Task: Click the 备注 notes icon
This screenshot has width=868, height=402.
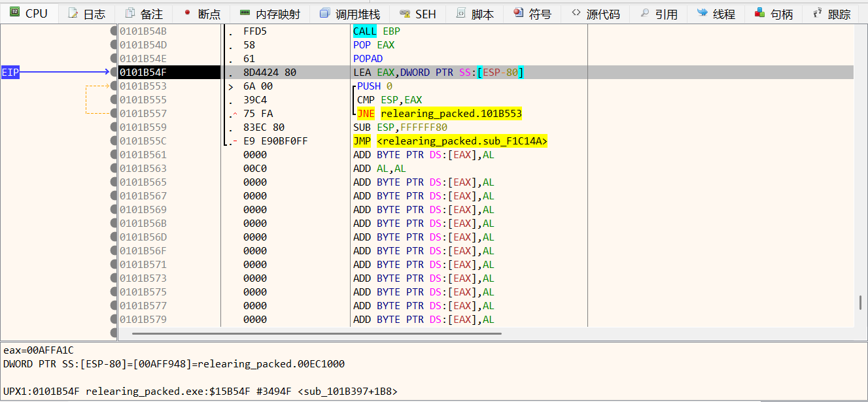Action: tap(130, 13)
